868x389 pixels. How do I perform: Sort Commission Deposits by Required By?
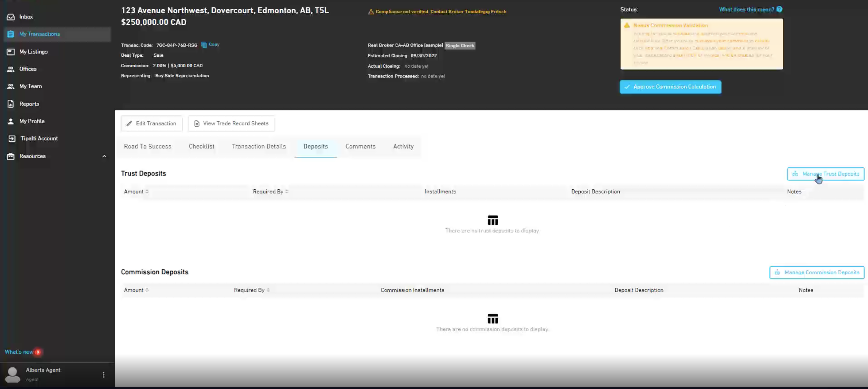tap(252, 290)
